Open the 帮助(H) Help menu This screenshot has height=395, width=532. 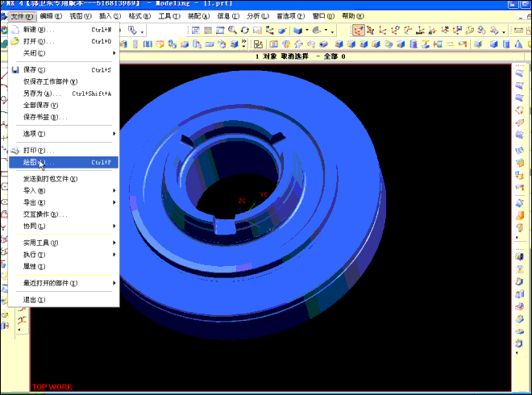353,16
